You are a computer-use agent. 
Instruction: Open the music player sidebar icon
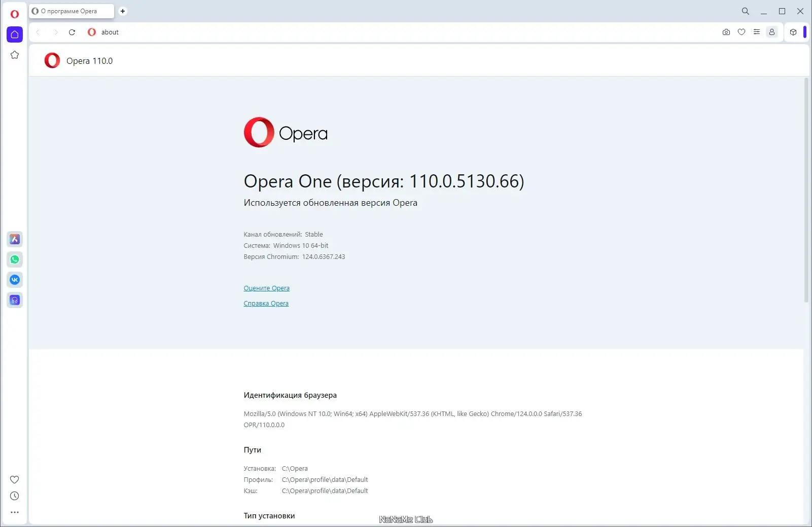(x=15, y=300)
